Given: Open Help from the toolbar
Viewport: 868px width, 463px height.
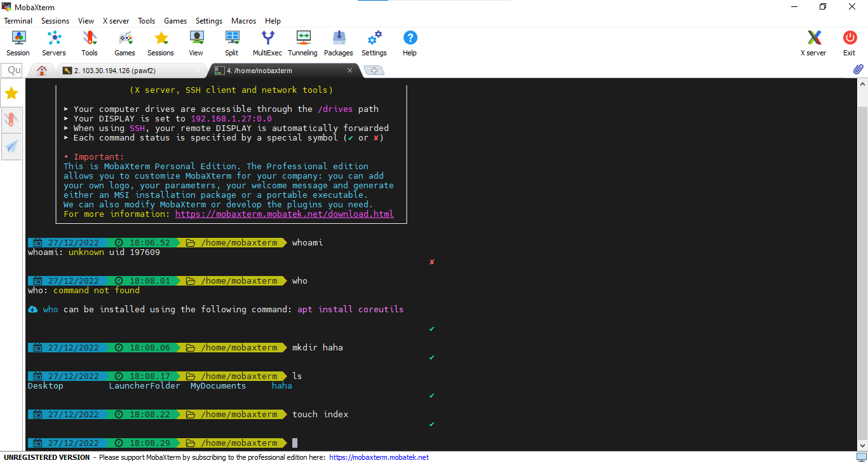Looking at the screenshot, I should click(x=409, y=43).
